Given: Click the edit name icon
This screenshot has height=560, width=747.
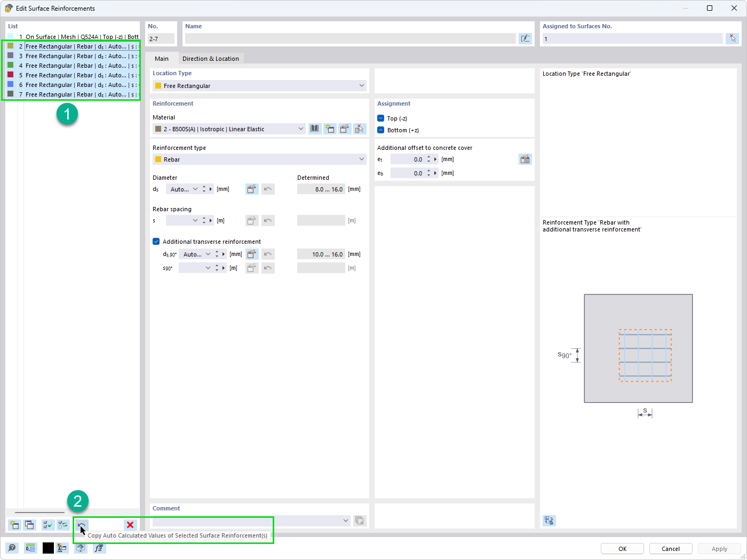Looking at the screenshot, I should [x=525, y=38].
